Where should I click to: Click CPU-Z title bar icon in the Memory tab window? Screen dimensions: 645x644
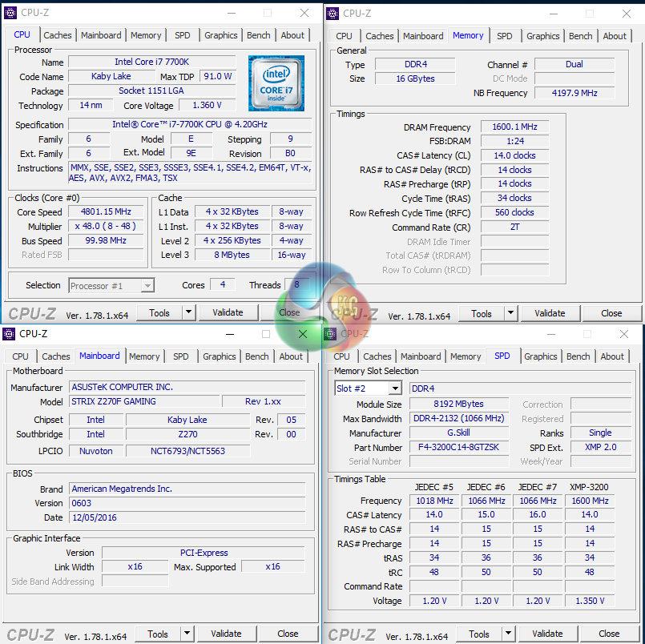[x=333, y=13]
